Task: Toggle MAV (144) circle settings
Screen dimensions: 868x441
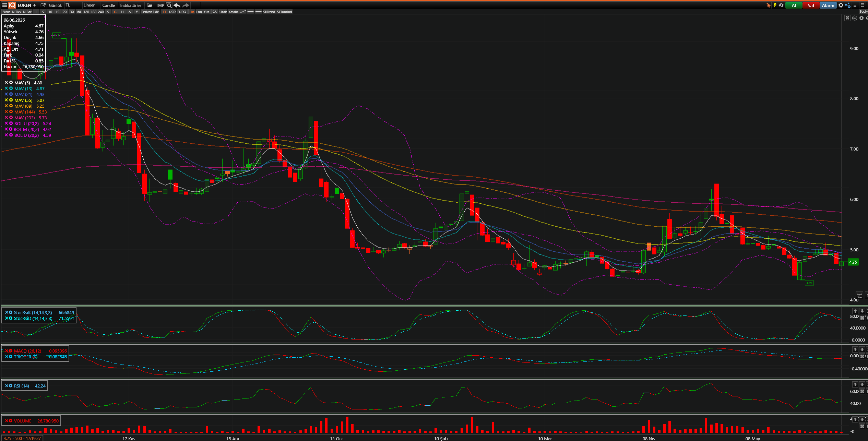Action: pyautogui.click(x=11, y=112)
